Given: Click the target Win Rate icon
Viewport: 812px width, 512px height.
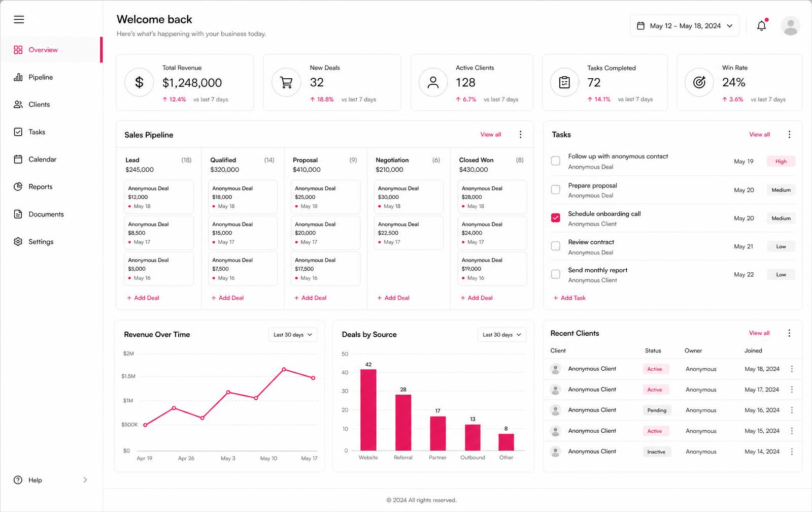Looking at the screenshot, I should pyautogui.click(x=699, y=82).
